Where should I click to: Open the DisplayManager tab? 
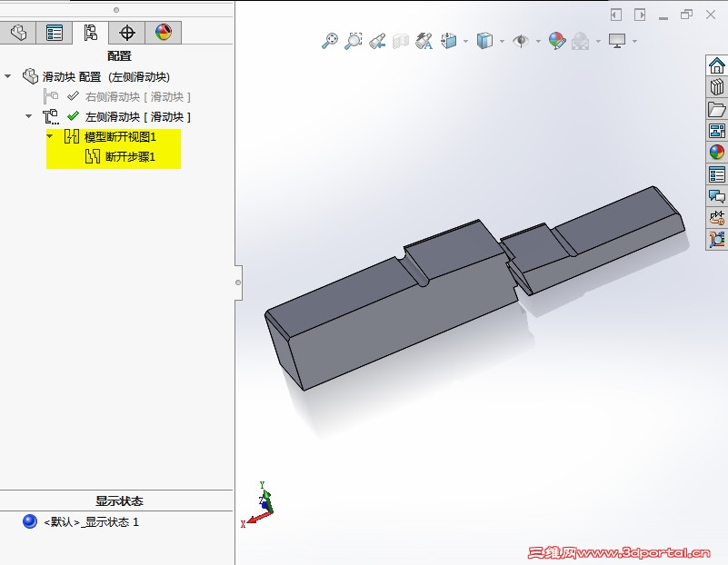tap(163, 33)
